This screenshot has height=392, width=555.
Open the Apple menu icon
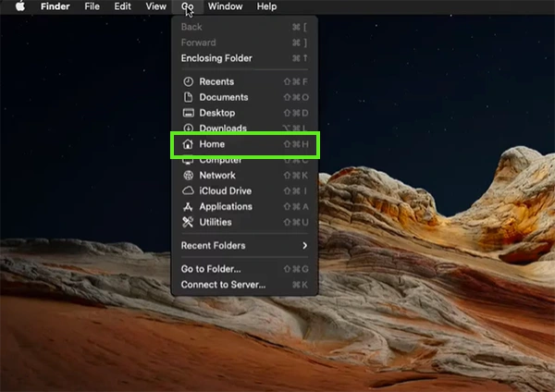(x=20, y=6)
